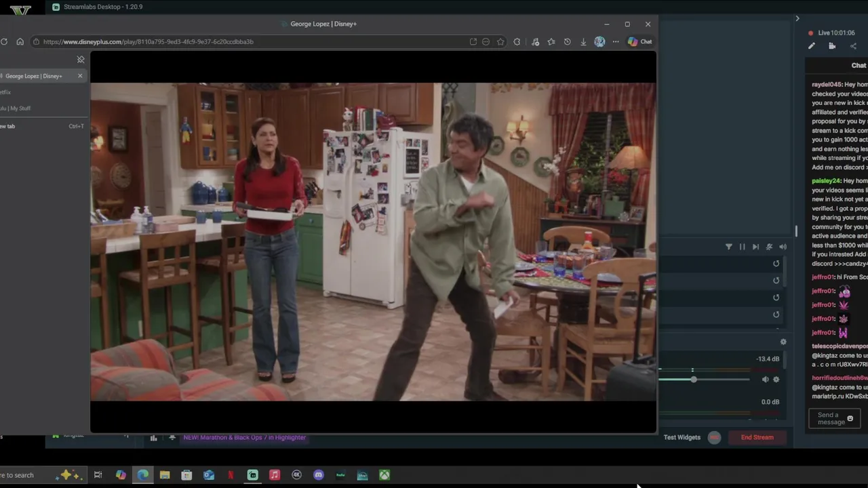This screenshot has height=488, width=868.
Task: Click the first row refresh icon
Action: pyautogui.click(x=776, y=264)
